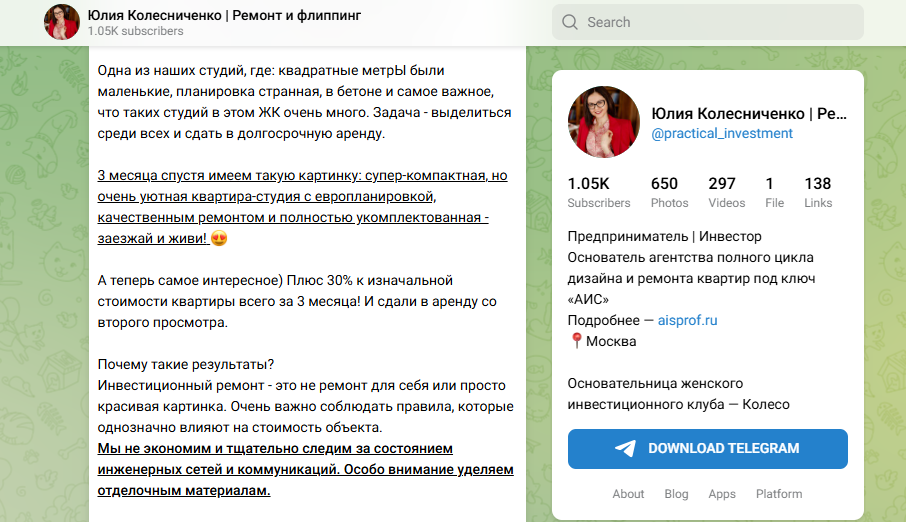
Task: Click the Search input field
Action: (x=708, y=22)
